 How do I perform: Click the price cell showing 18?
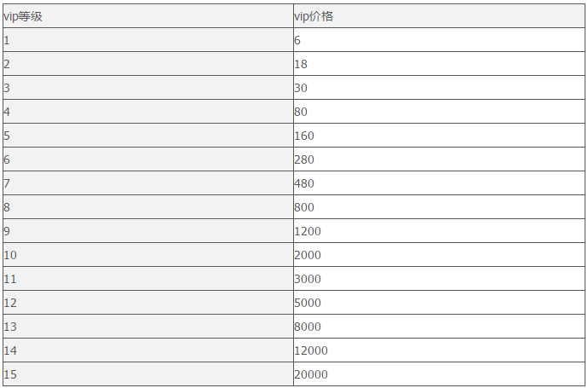(x=438, y=64)
